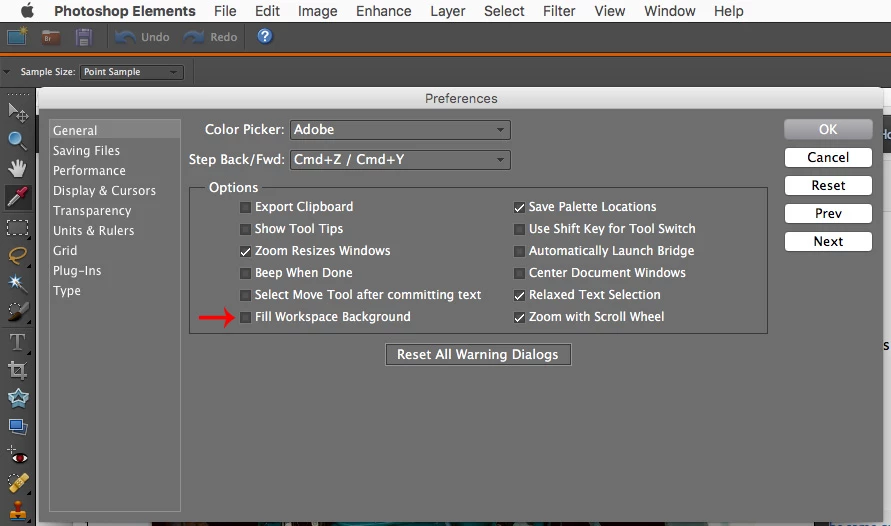Image resolution: width=891 pixels, height=526 pixels.
Task: Open the Layer menu
Action: pyautogui.click(x=448, y=11)
